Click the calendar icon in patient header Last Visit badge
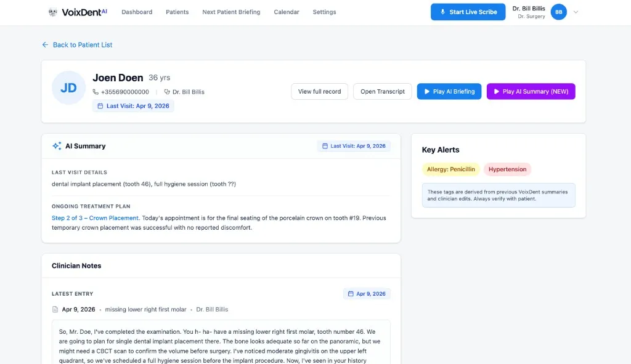 coord(100,106)
